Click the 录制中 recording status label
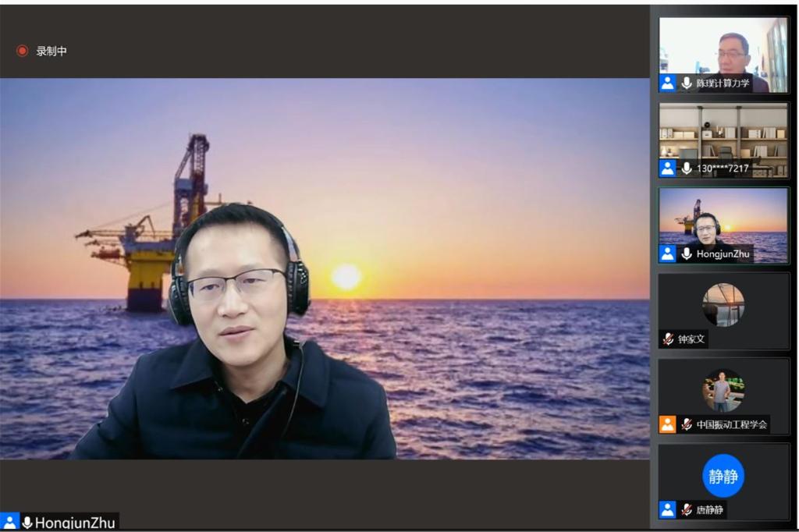The image size is (799, 532). tap(51, 51)
